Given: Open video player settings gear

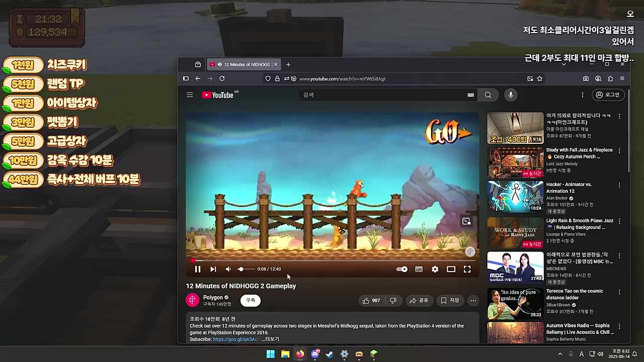Looking at the screenshot, I should (435, 269).
